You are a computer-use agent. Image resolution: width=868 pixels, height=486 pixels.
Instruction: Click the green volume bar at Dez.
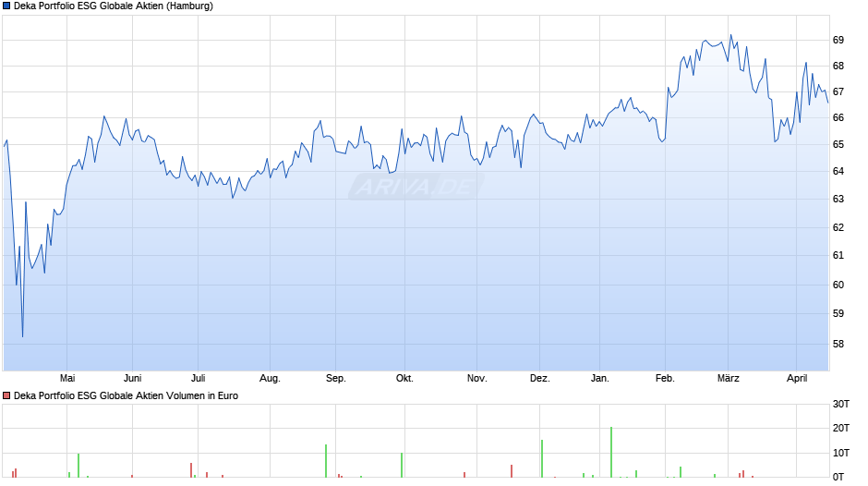(542, 459)
